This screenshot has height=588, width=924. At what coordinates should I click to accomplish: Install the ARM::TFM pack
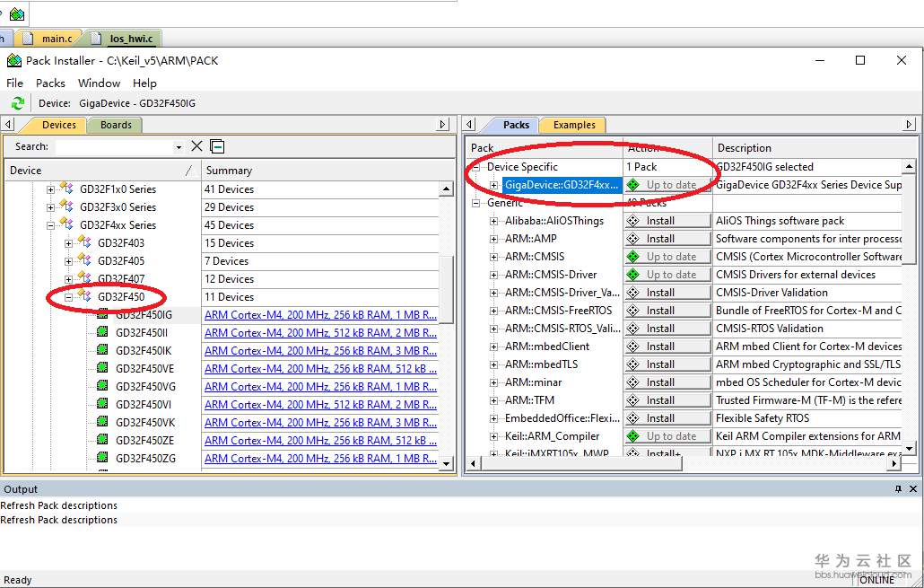click(x=667, y=399)
